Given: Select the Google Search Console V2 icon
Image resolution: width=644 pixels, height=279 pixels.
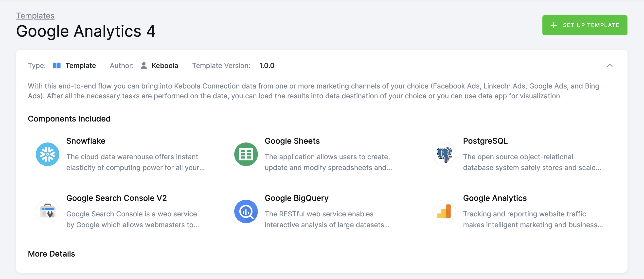Looking at the screenshot, I should 48,211.
